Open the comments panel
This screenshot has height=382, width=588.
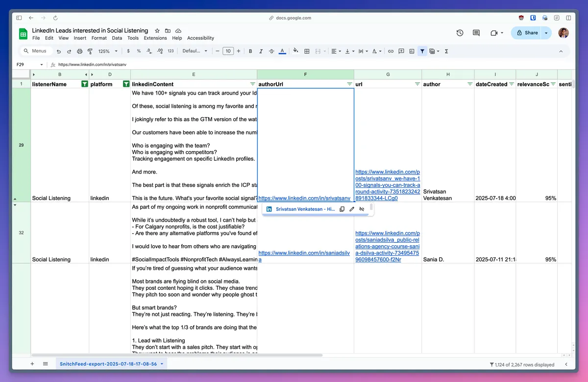pyautogui.click(x=476, y=33)
